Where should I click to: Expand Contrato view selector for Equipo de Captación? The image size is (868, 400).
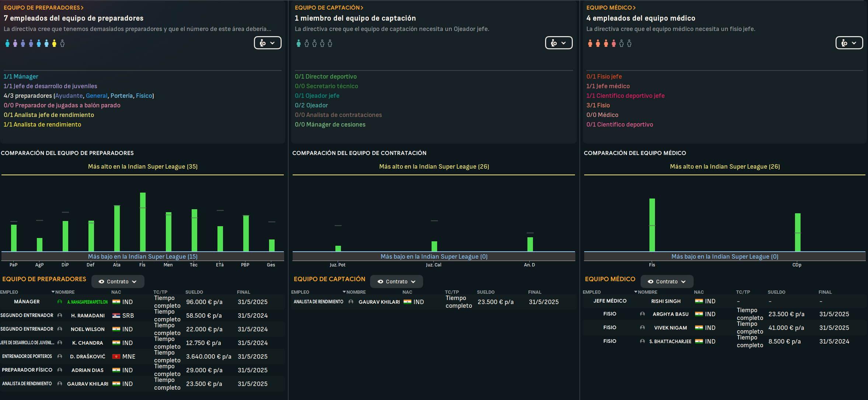(397, 282)
